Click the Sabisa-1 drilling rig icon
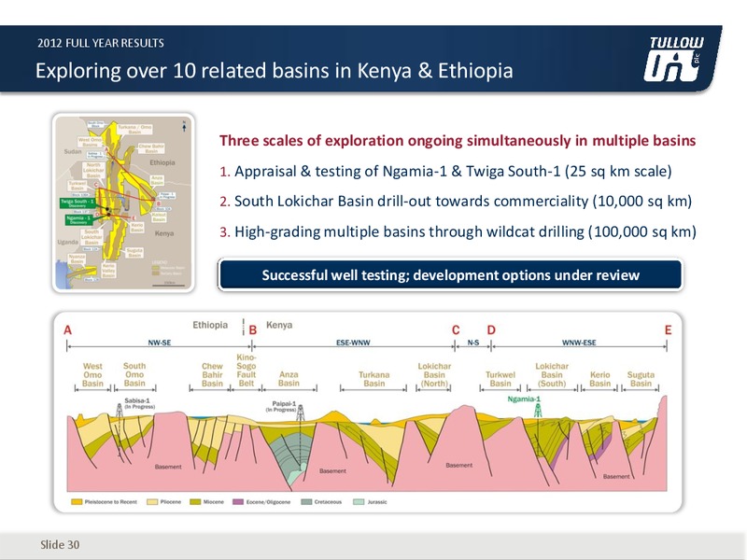Viewport: 747px width, 560px height. click(120, 410)
